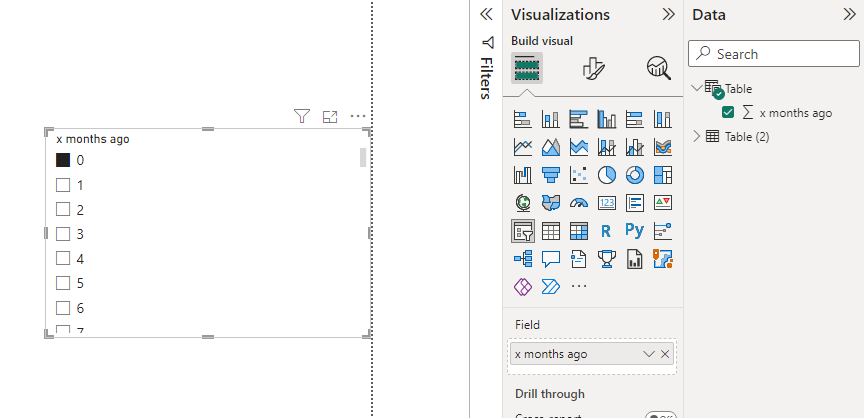This screenshot has width=864, height=418.
Task: Insert a Treemap visual
Action: (663, 175)
